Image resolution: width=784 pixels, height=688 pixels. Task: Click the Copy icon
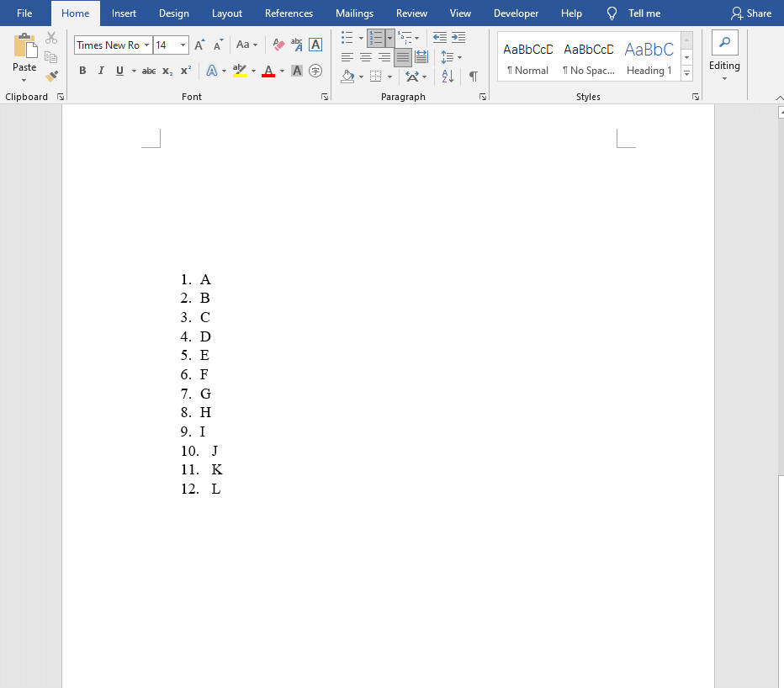point(51,57)
